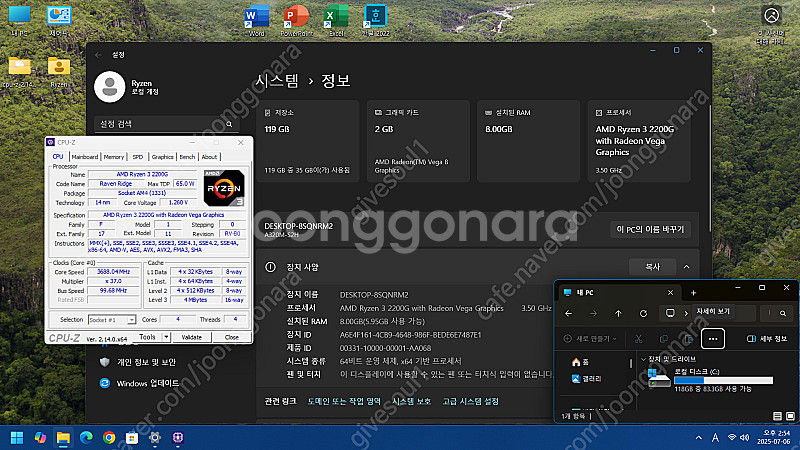The height and width of the screenshot is (450, 800).
Task: Switch to CPU-Z app in taskbar
Action: pyautogui.click(x=178, y=438)
